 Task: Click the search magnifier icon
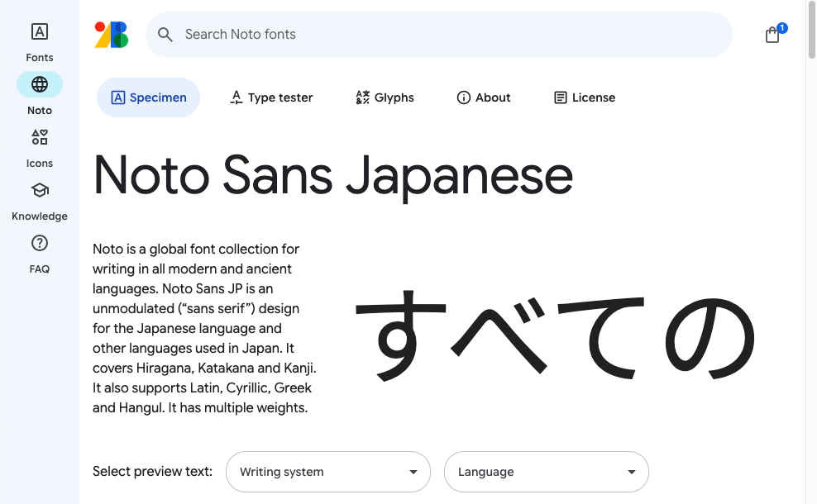(165, 35)
